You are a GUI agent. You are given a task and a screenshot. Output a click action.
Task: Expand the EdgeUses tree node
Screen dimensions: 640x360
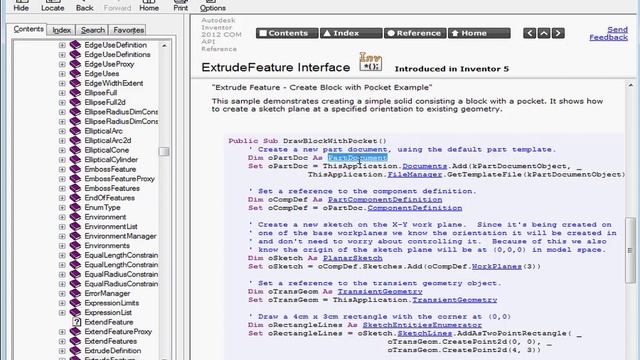(62, 74)
